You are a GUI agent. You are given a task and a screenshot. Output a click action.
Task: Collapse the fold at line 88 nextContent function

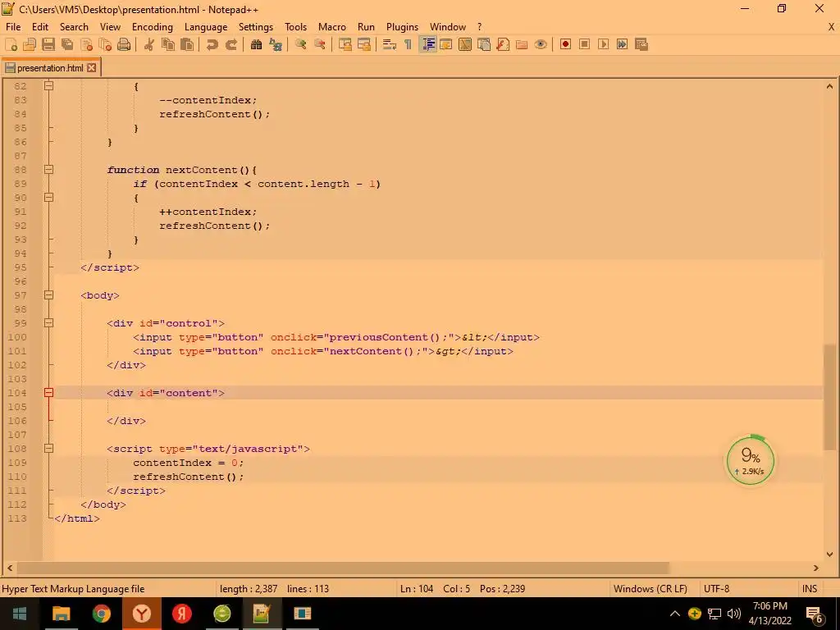click(x=48, y=170)
